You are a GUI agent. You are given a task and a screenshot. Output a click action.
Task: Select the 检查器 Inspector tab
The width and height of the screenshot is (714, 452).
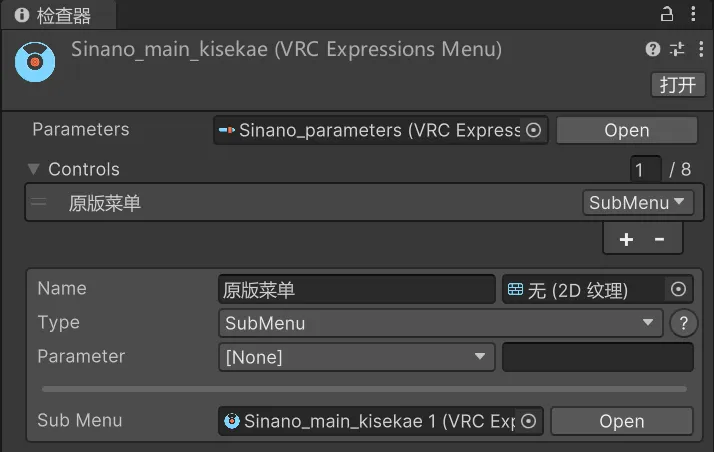click(x=58, y=15)
